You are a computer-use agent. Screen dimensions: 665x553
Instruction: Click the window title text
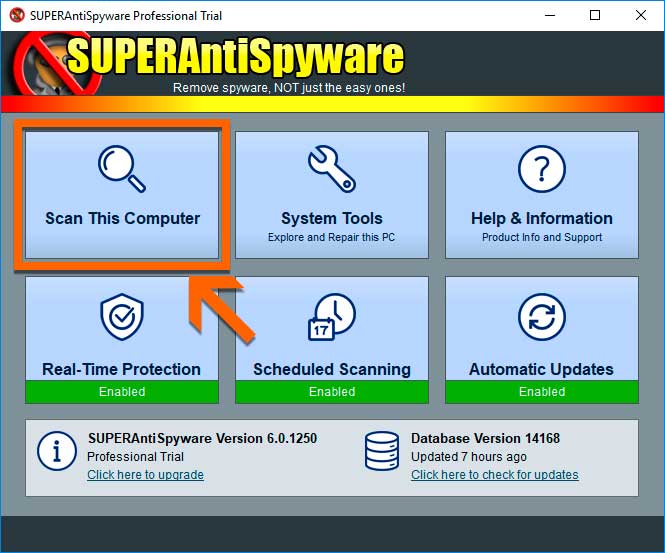[x=126, y=16]
